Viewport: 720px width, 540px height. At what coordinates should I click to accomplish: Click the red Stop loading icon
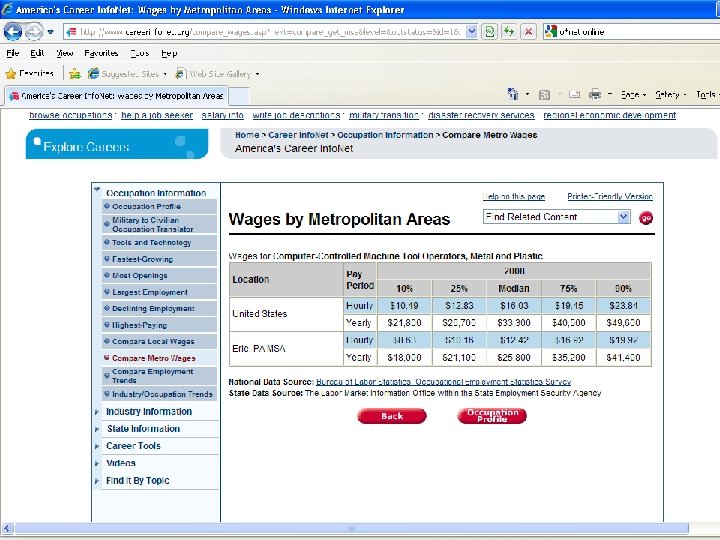[528, 32]
